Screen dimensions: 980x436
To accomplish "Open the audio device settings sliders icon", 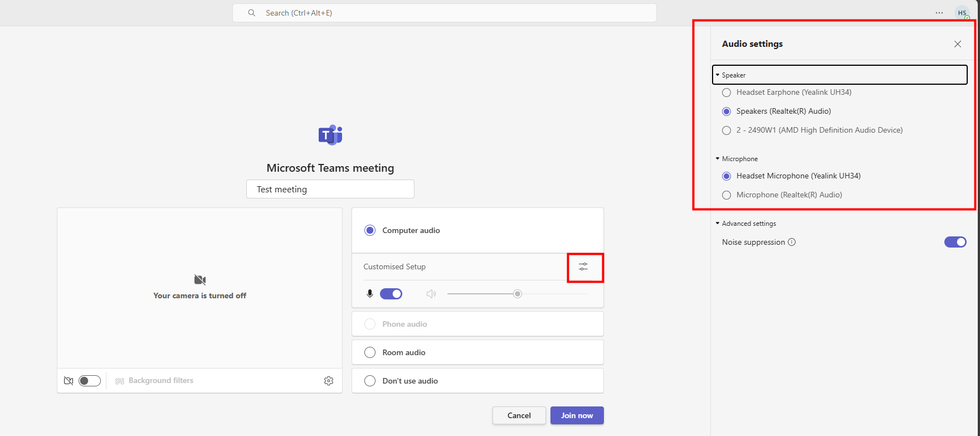I will (583, 267).
